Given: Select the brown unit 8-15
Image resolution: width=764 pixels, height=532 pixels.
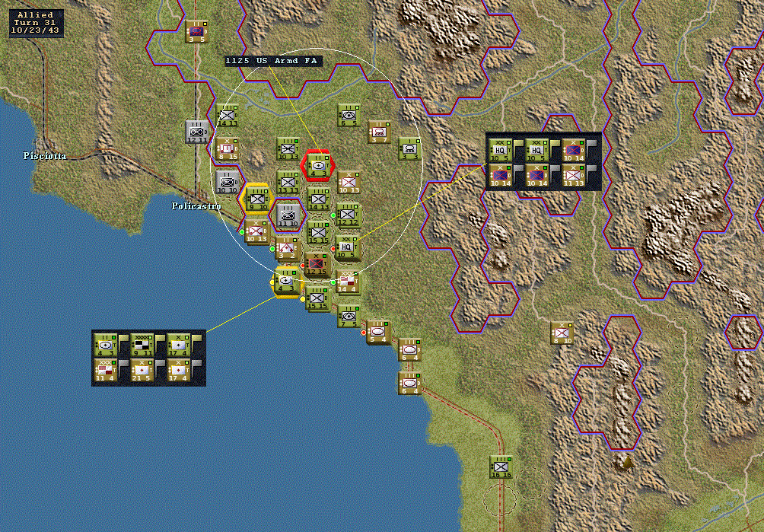Looking at the screenshot, I should click(227, 148).
